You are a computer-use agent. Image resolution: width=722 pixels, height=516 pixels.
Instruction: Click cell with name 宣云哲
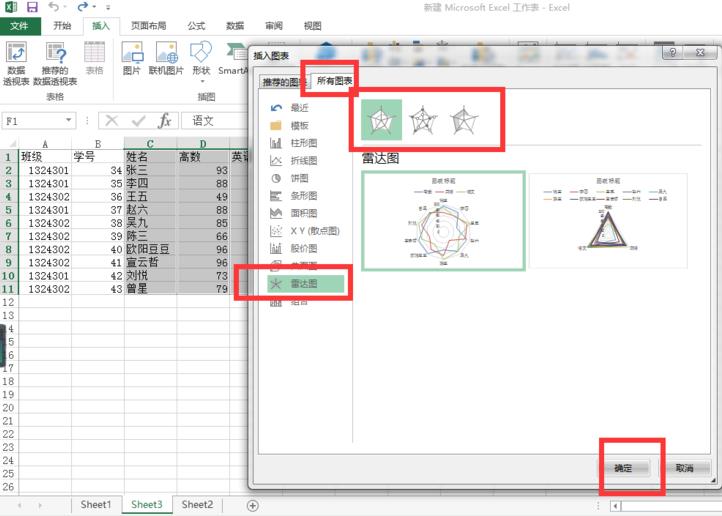pyautogui.click(x=150, y=262)
